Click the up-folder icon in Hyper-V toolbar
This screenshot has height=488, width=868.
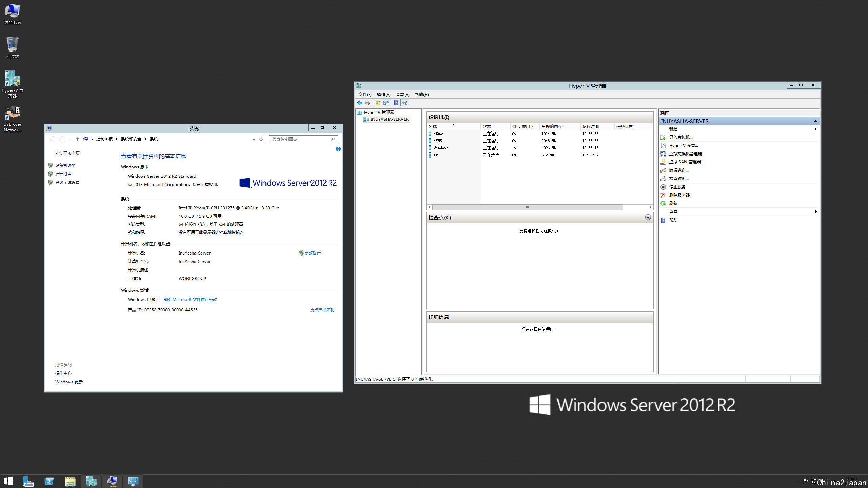coord(378,103)
